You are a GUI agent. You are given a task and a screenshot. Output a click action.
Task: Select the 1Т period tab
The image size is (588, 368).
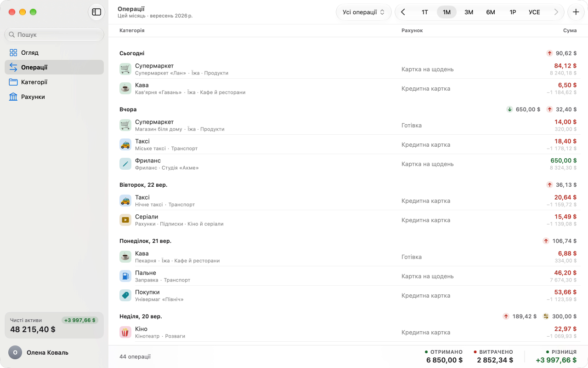coord(425,12)
